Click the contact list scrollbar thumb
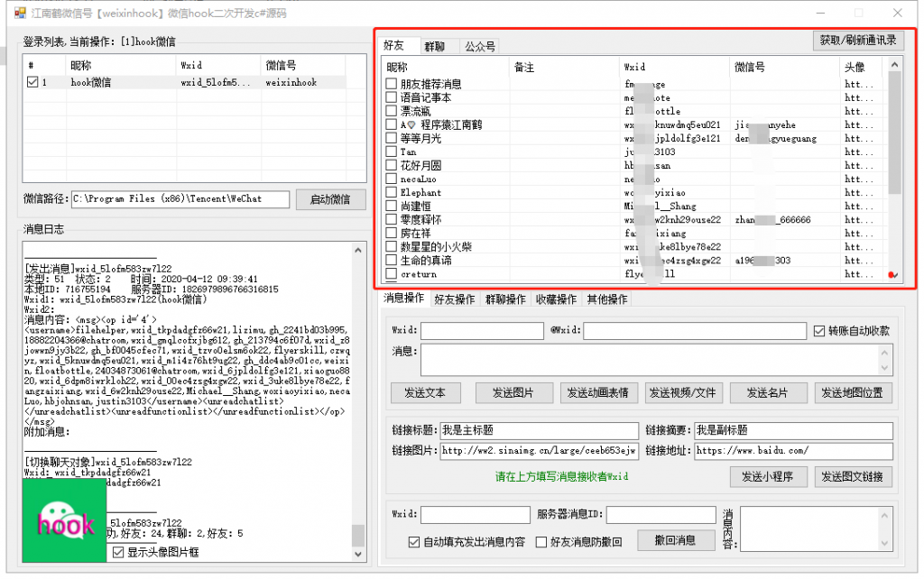Viewport: 924px width, 579px height. click(894, 133)
